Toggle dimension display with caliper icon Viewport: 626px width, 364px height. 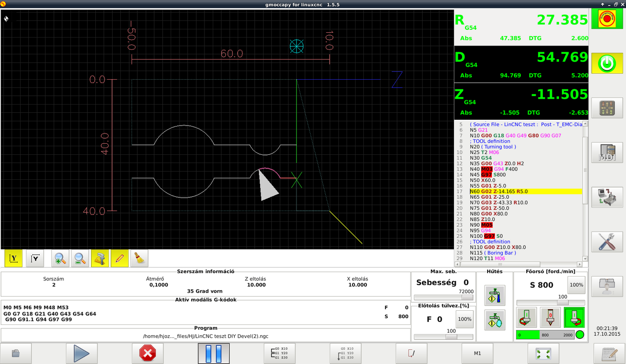click(100, 258)
